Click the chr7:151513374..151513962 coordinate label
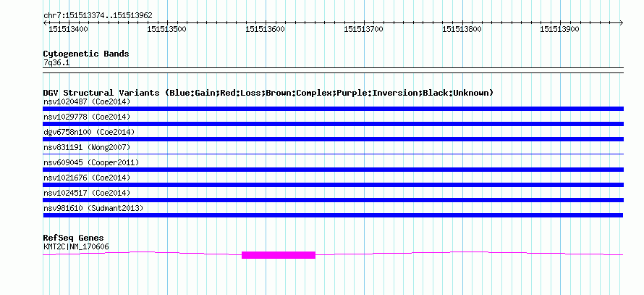 point(98,16)
